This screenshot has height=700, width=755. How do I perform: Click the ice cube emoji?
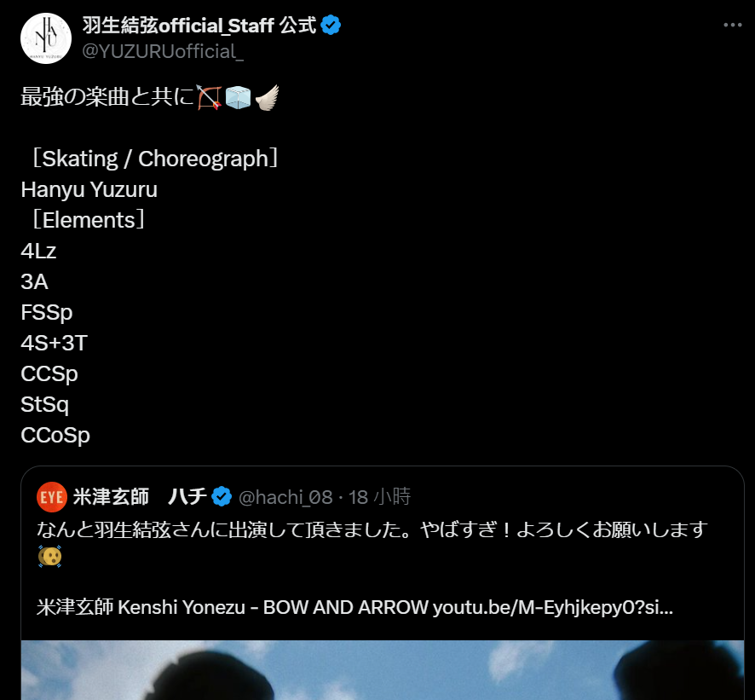[238, 97]
